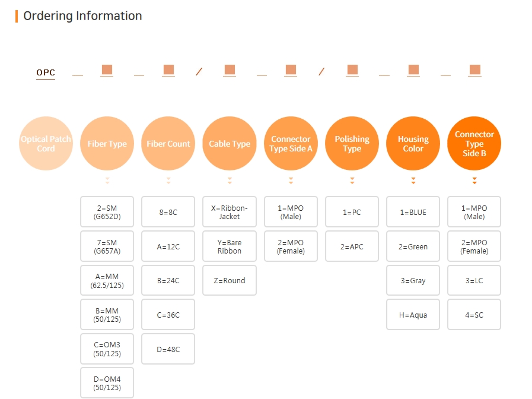
Task: Select the Z=Round cable type
Action: pos(230,281)
